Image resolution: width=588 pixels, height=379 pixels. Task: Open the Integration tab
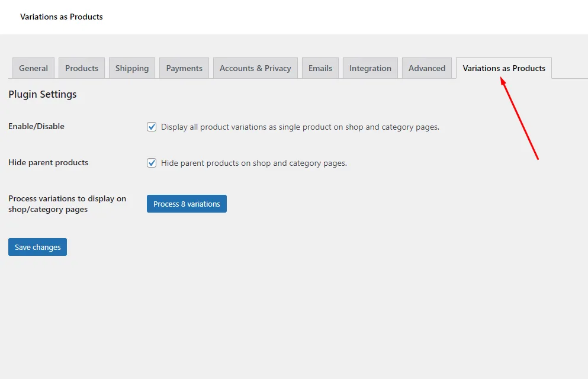point(370,68)
